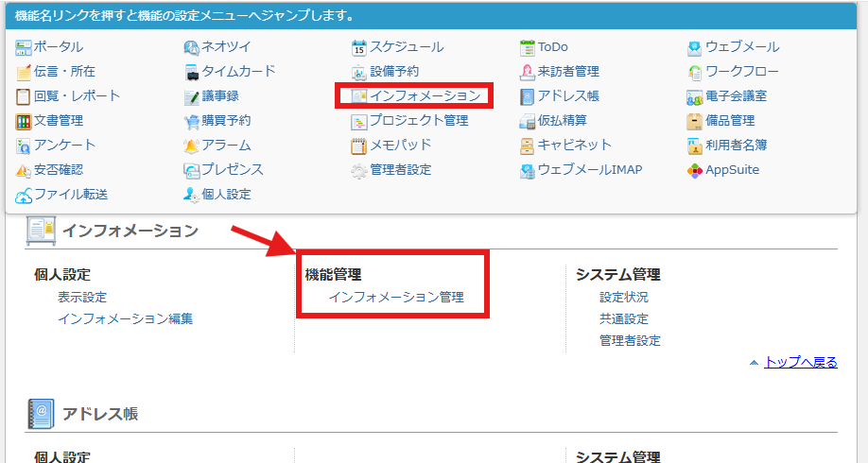Open インフォメーション管理 under 機能管理

pos(396,297)
